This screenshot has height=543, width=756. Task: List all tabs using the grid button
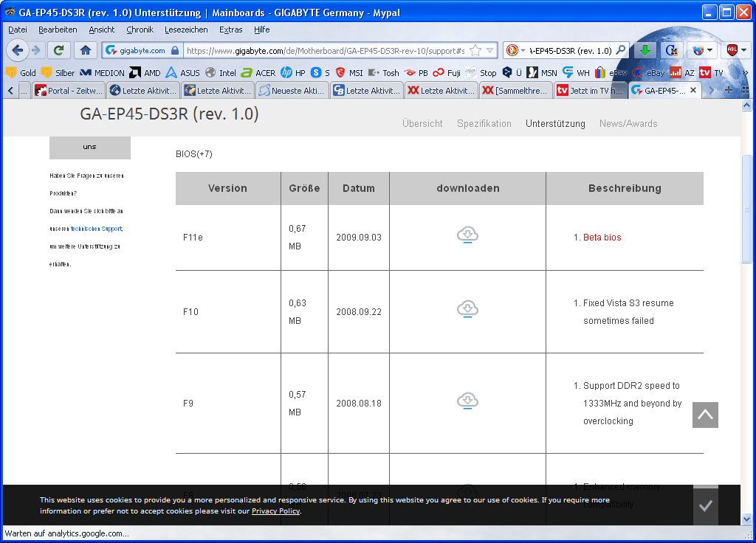(745, 90)
